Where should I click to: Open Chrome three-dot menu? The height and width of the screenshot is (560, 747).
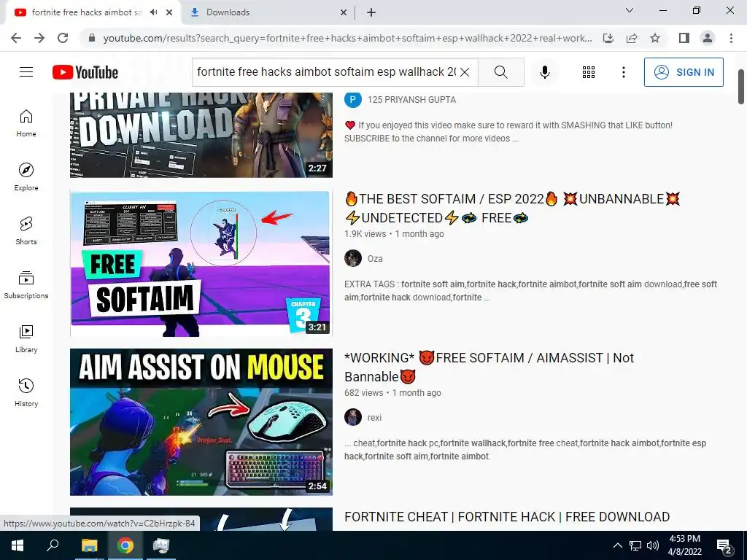coord(731,38)
